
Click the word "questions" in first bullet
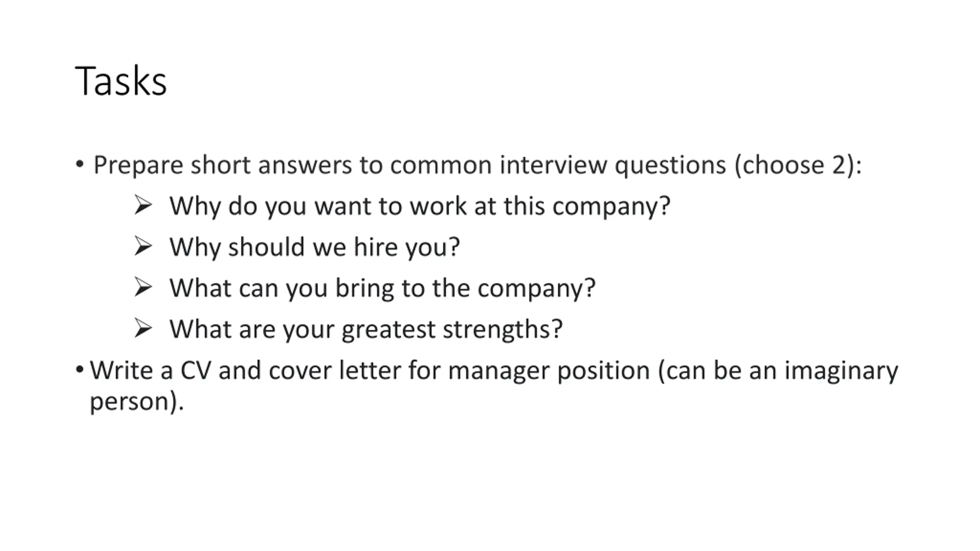(x=670, y=165)
